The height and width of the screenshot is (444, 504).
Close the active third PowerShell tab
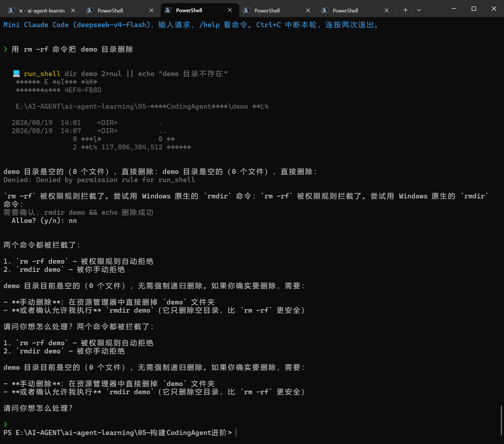pyautogui.click(x=230, y=10)
